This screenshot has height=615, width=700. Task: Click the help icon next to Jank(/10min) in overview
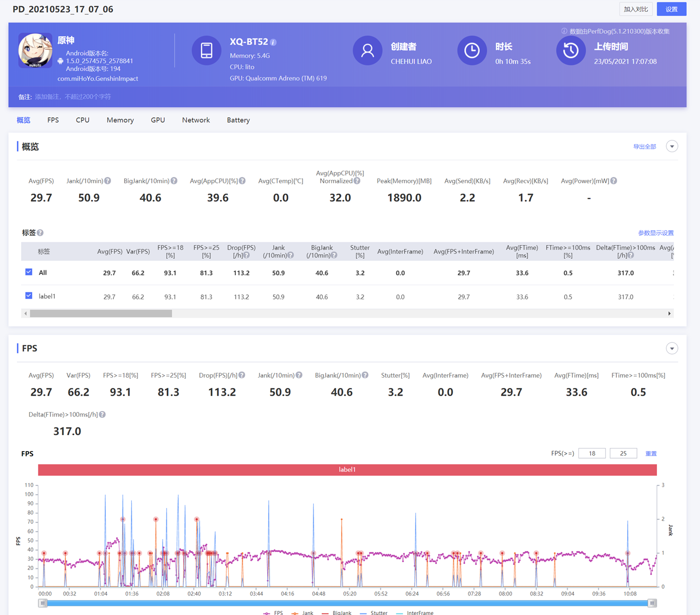[108, 181]
